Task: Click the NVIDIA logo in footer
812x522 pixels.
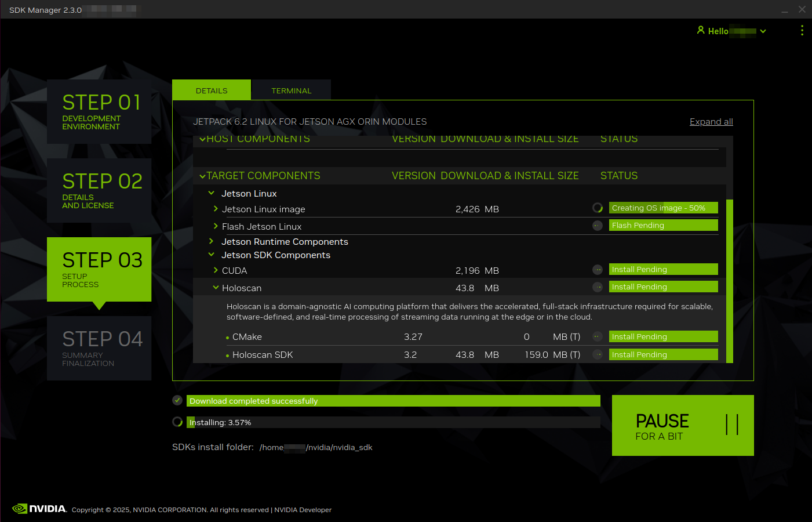Action: (39, 509)
